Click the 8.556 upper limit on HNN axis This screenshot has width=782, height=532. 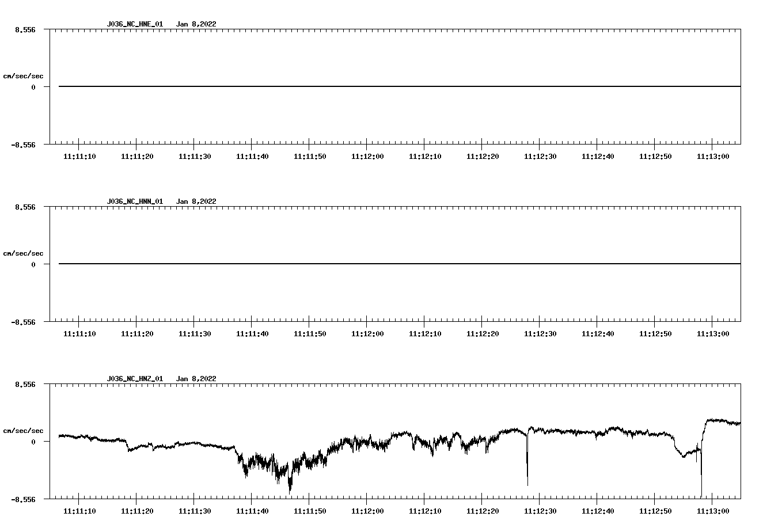click(x=25, y=207)
